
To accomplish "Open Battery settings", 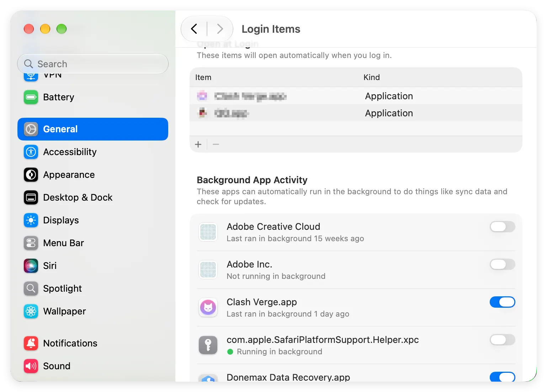I will (93, 97).
